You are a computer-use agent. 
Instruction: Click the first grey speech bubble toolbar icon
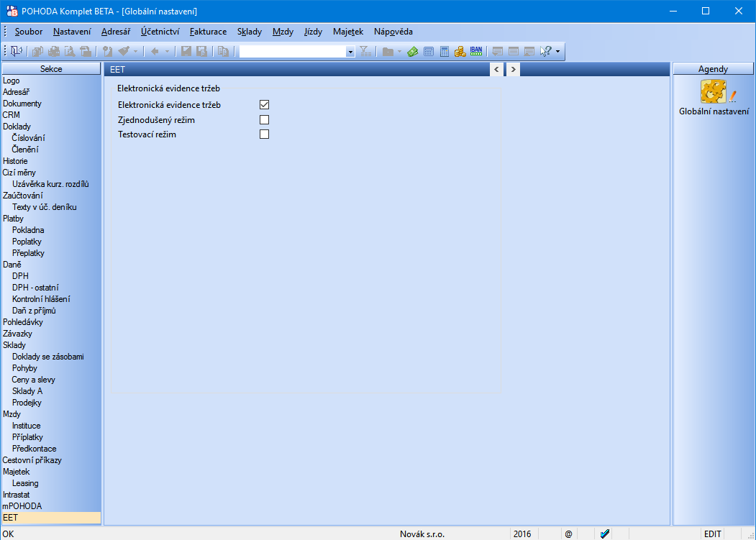(498, 51)
